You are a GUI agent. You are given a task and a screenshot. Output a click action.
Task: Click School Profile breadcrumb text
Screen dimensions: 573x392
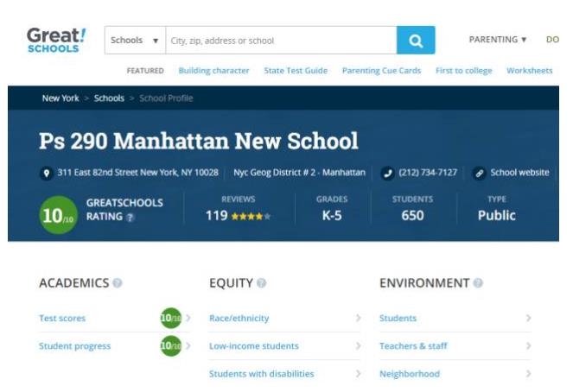[166, 98]
